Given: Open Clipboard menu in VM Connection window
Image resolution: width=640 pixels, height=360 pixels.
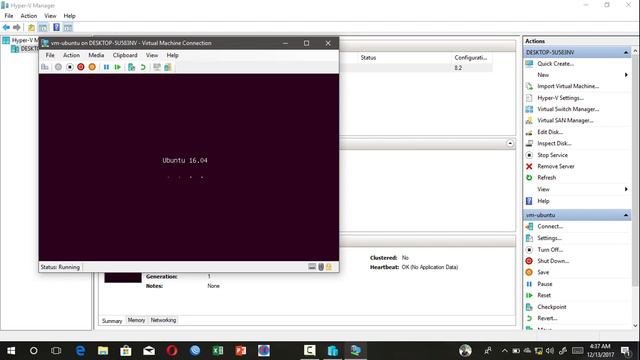Looking at the screenshot, I should tap(125, 55).
